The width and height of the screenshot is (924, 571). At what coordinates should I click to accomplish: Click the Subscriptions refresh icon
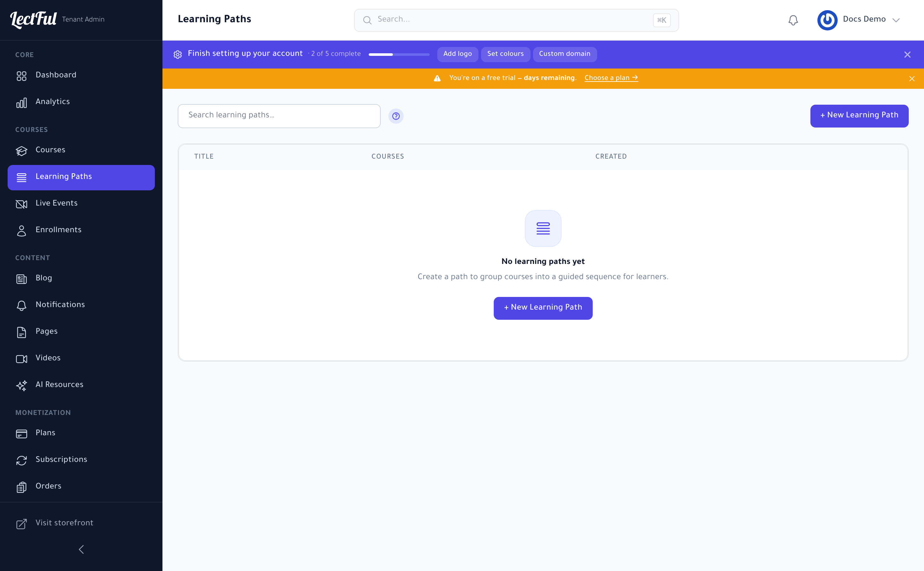coord(22,460)
